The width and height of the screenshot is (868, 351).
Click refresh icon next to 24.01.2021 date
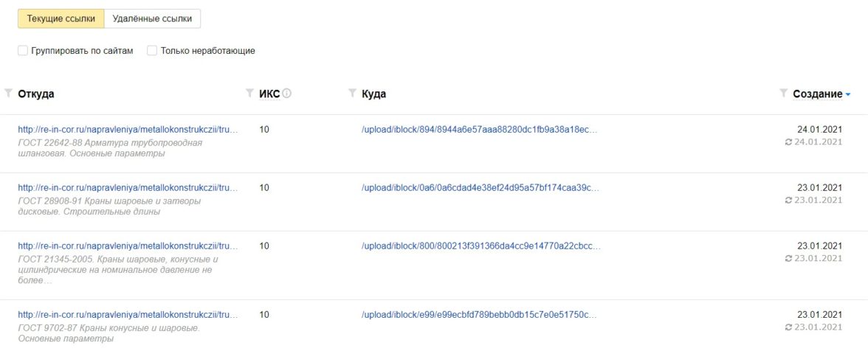coord(788,142)
